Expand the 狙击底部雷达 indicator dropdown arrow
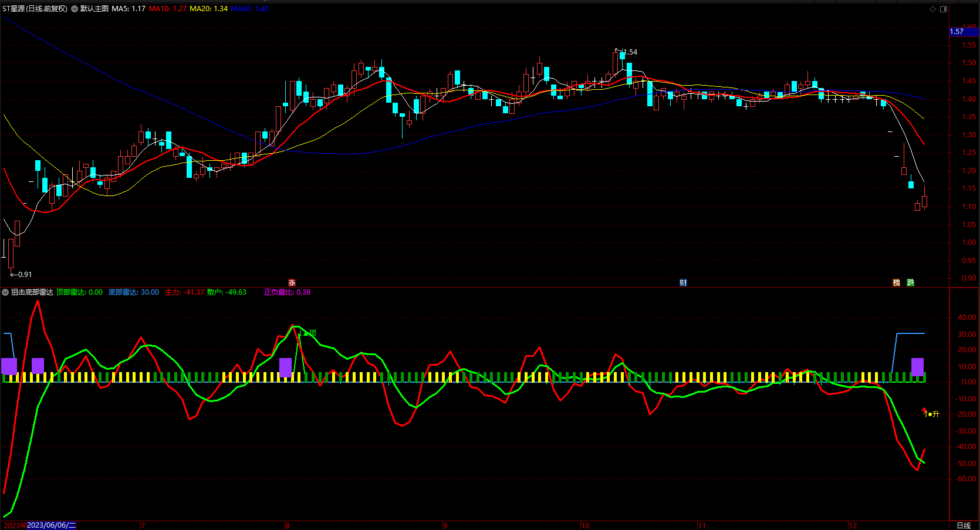This screenshot has height=530, width=980. pos(5,292)
